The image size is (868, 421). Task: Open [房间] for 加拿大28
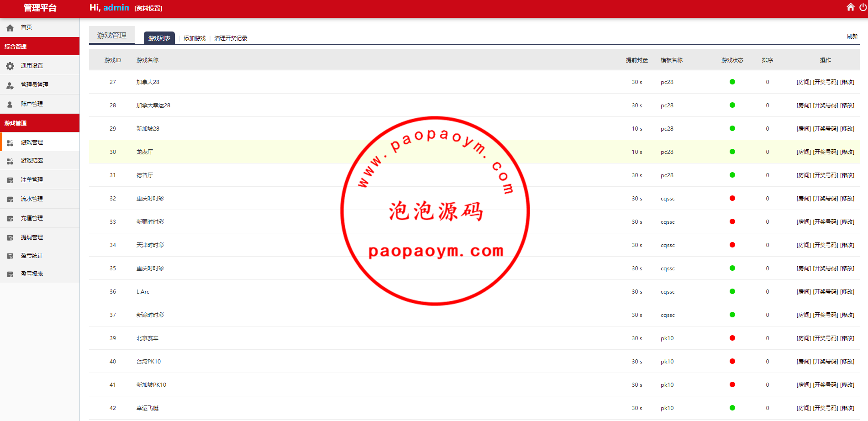804,82
